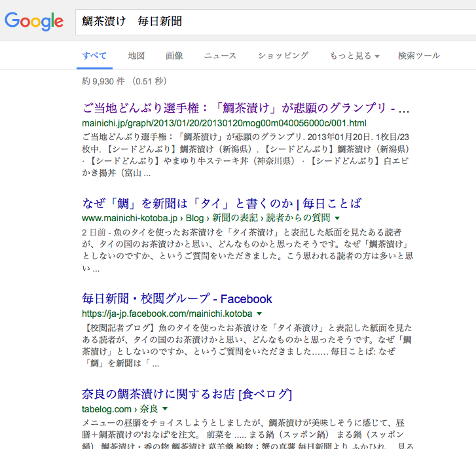Click snippet mentioning 2013年01月20日
Image resolution: width=476 pixels, height=449 pixels.
click(246, 155)
